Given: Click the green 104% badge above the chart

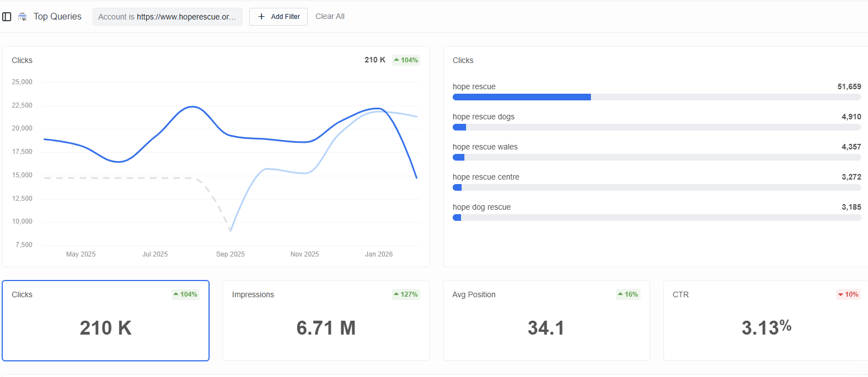Looking at the screenshot, I should click(406, 60).
